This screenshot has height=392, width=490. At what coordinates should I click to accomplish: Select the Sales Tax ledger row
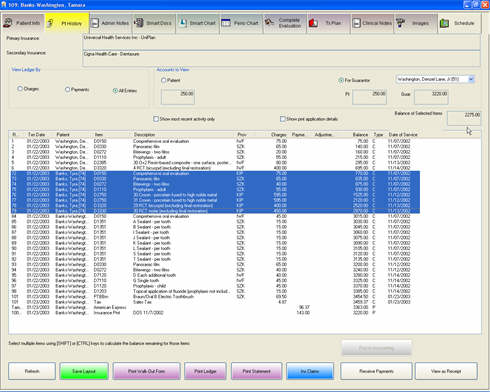[215, 302]
